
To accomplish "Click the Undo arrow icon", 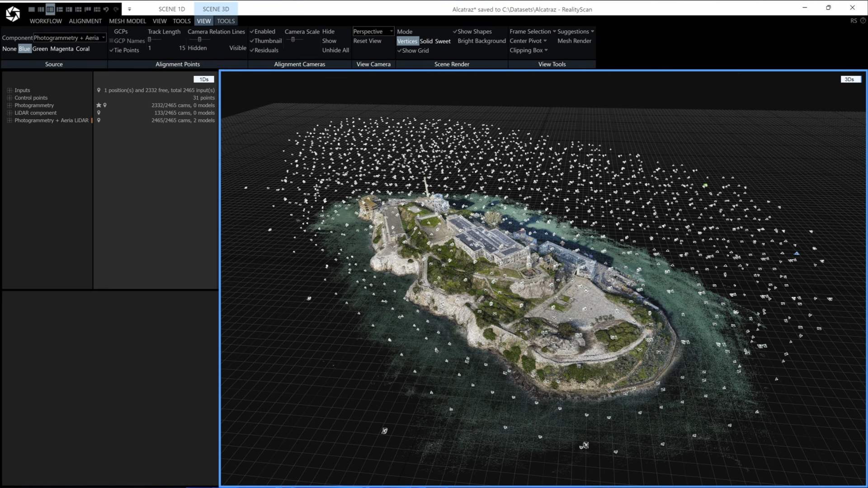I will (107, 9).
